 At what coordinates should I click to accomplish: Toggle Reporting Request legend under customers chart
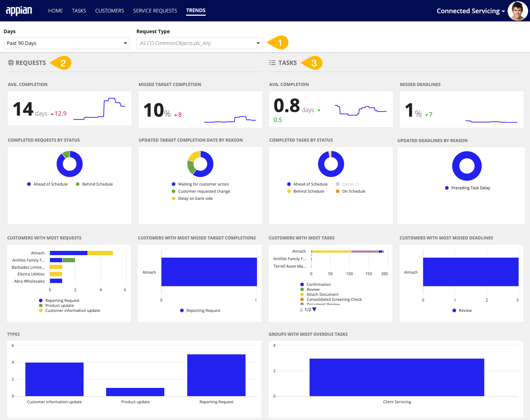tap(59, 300)
